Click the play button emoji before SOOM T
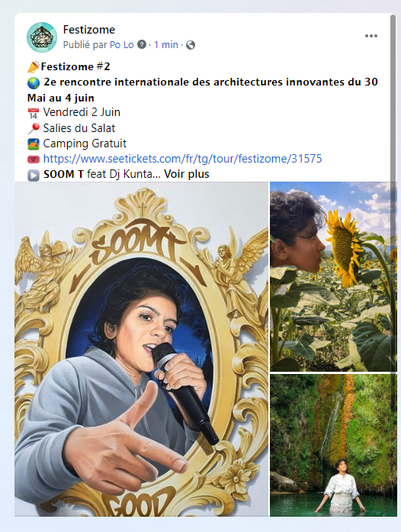The width and height of the screenshot is (401, 532). point(34,175)
